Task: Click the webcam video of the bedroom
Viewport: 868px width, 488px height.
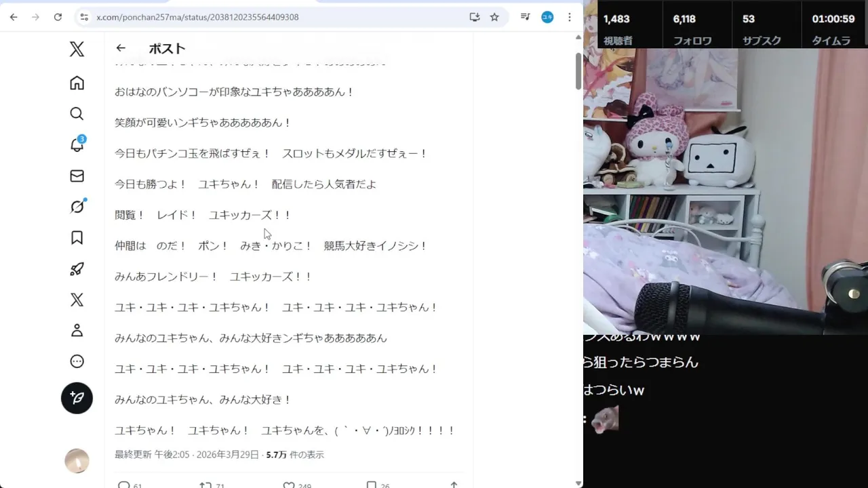Action: click(726, 191)
